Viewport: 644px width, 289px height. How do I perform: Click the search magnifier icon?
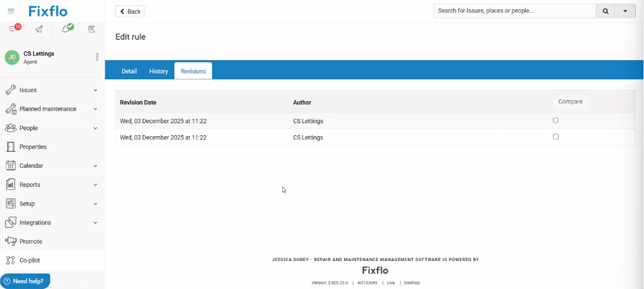[605, 11]
